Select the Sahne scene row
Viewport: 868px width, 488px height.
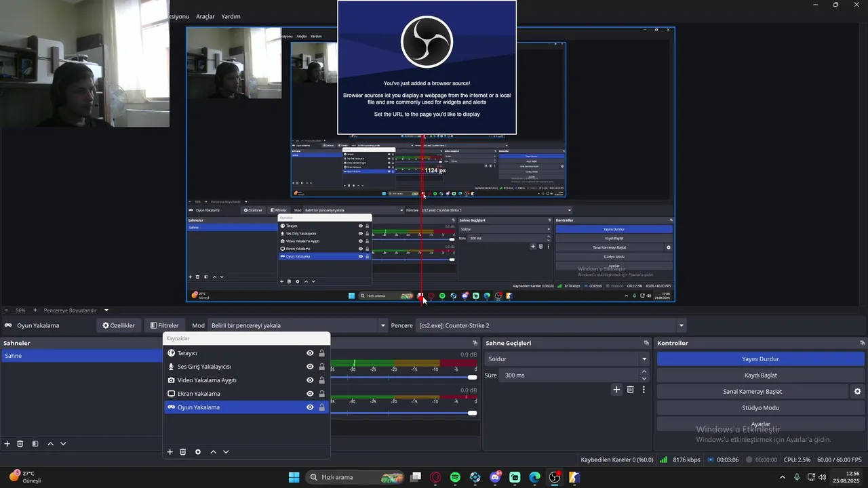coord(81,356)
